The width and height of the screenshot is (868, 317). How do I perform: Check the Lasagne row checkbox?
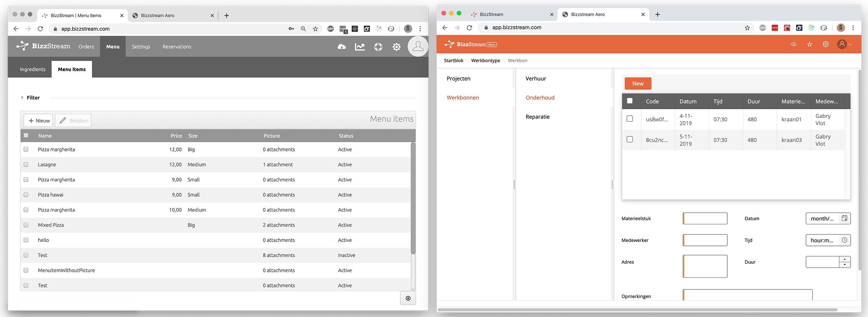pyautogui.click(x=26, y=164)
